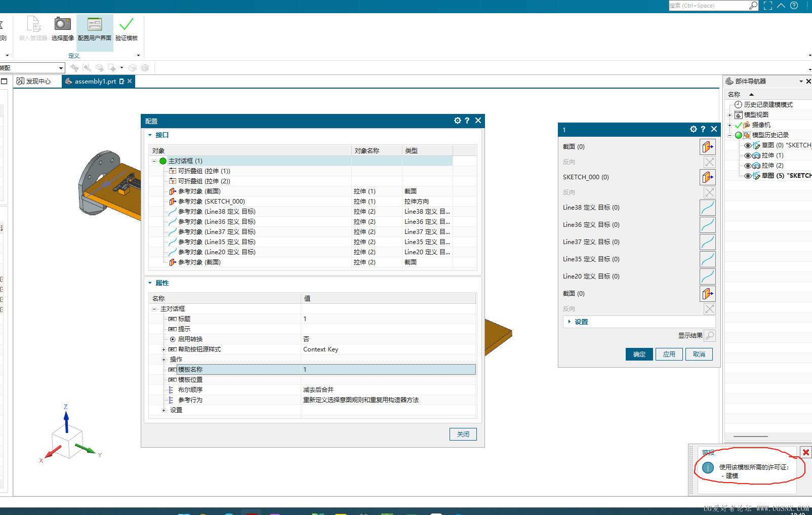Click 显示结果 magnifier icon
The image size is (812, 515).
point(710,336)
